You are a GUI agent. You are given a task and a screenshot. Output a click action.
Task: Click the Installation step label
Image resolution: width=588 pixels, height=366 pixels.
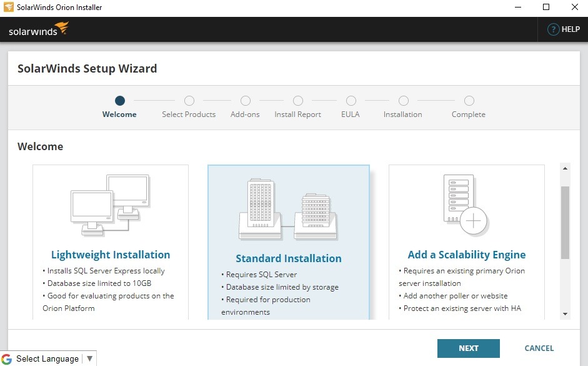coord(403,114)
